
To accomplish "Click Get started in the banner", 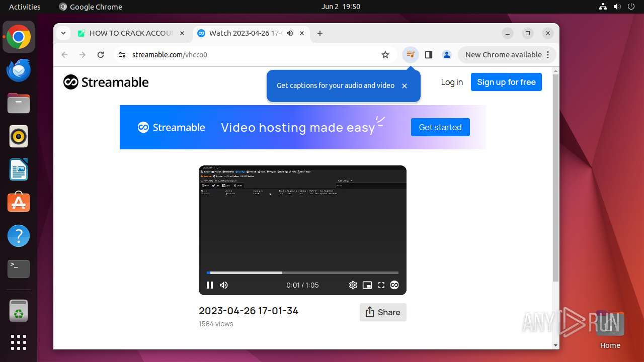I will click(x=440, y=127).
